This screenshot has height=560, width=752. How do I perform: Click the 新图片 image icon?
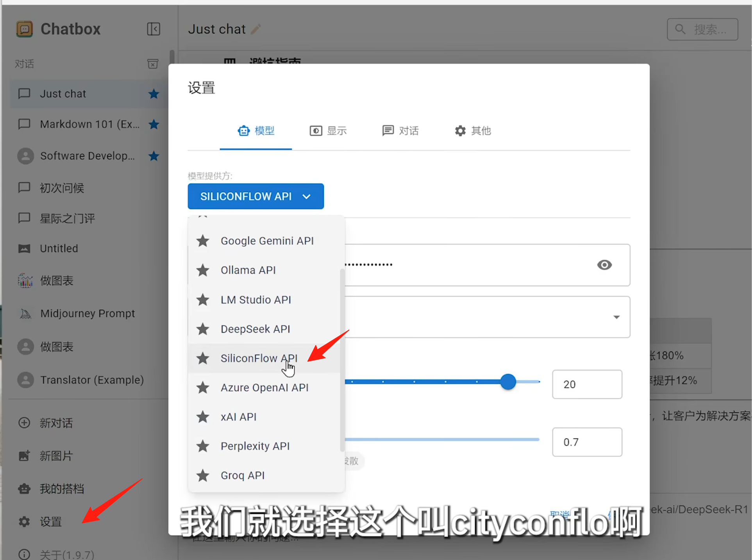(24, 456)
